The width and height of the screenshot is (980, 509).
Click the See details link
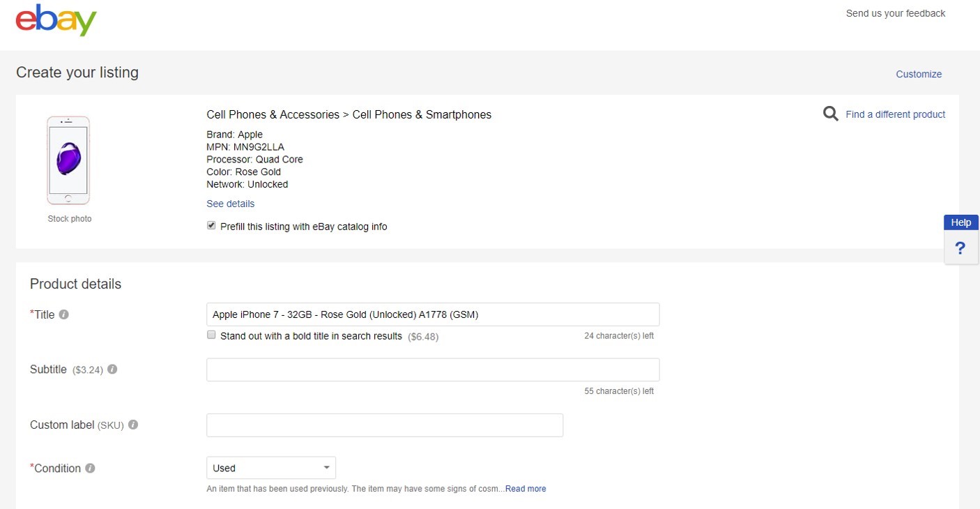(x=231, y=204)
